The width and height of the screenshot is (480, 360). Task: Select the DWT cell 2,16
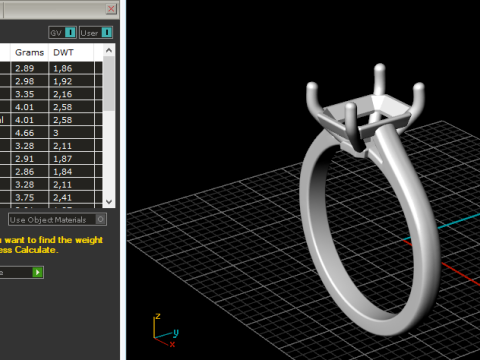click(71, 94)
